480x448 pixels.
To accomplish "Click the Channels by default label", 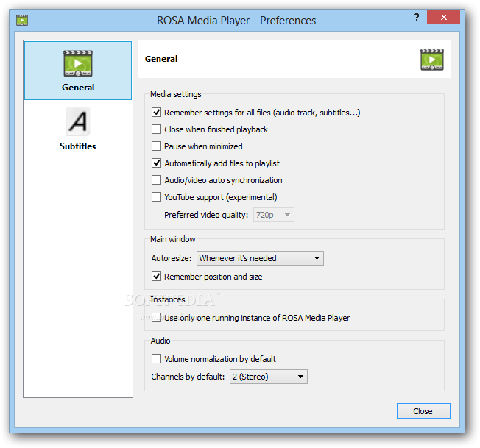I will pos(188,377).
